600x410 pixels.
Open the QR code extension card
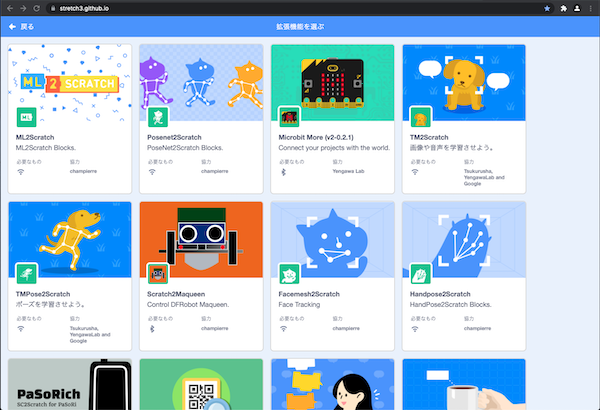click(x=201, y=384)
